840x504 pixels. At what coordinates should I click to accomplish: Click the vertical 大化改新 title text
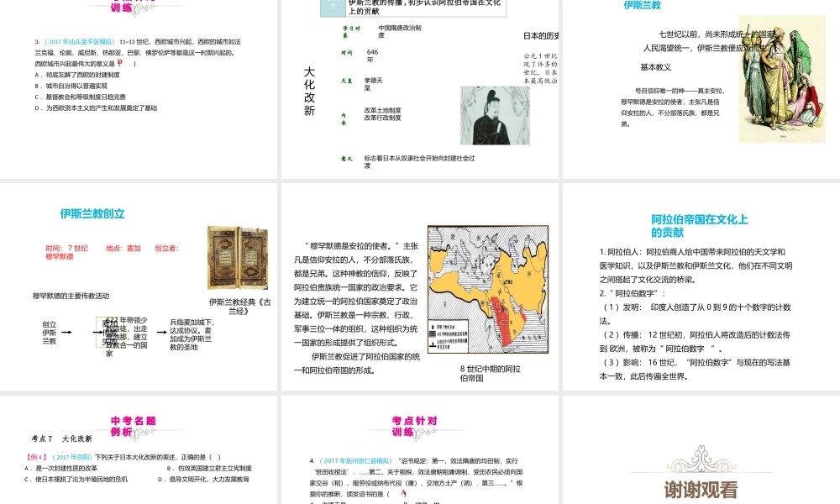pos(309,91)
